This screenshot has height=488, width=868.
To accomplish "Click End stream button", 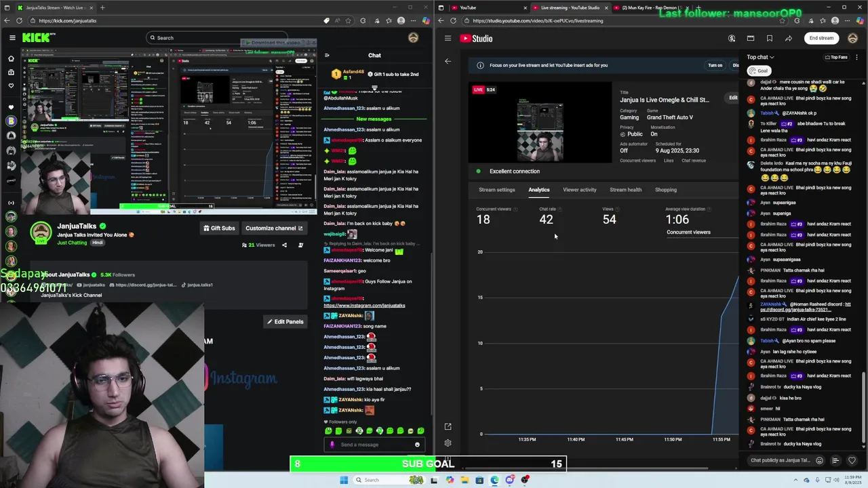I will [821, 38].
